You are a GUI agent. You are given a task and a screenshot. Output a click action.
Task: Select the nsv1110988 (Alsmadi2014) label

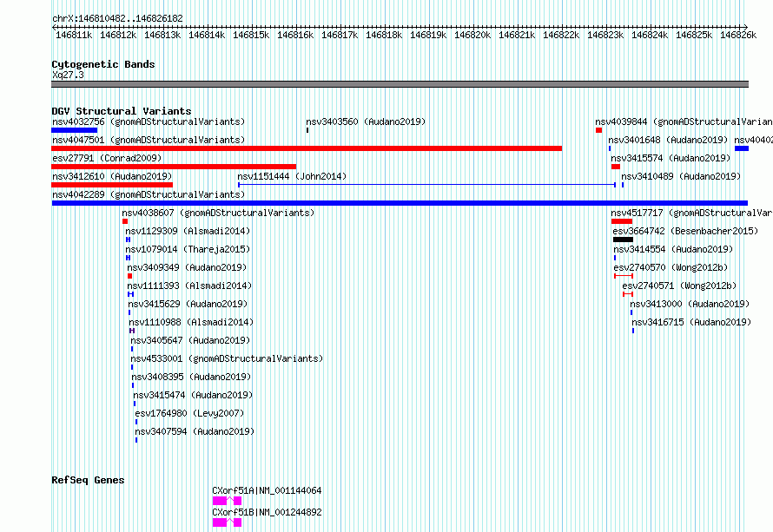191,322
